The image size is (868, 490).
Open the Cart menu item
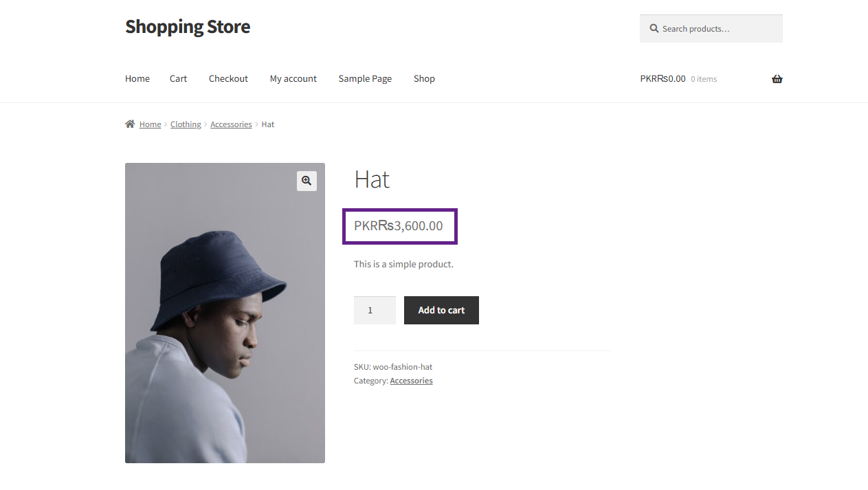click(x=178, y=78)
